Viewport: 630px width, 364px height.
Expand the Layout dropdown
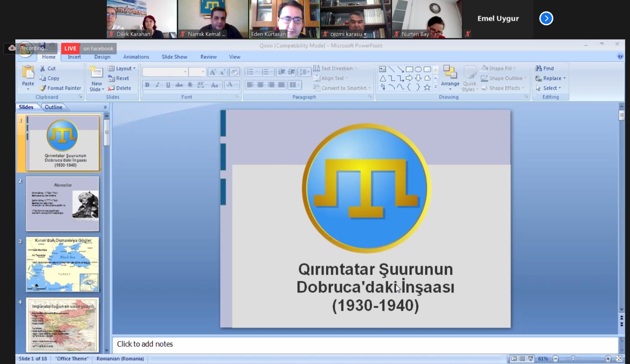coord(122,68)
